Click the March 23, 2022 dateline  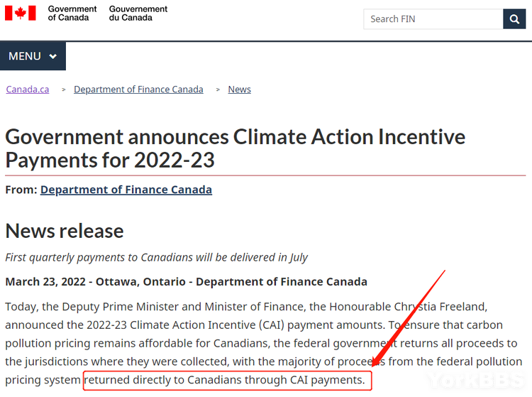(187, 281)
